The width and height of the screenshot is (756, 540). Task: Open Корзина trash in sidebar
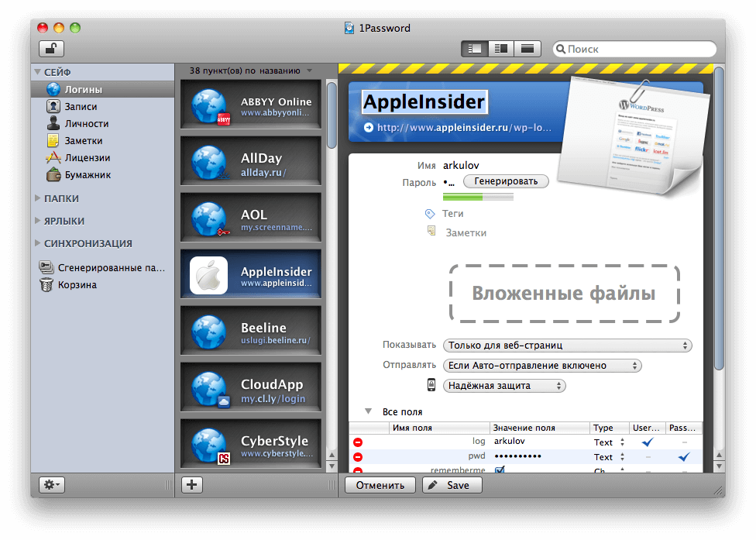[x=77, y=285]
